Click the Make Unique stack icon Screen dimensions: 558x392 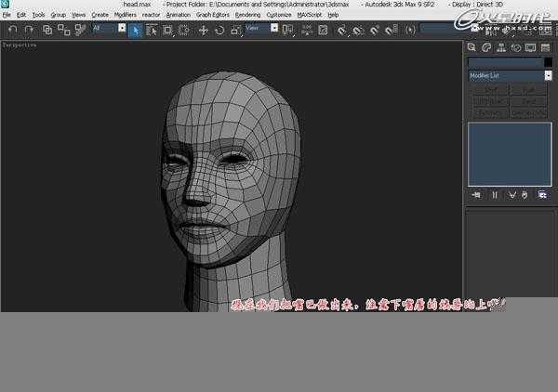click(x=511, y=195)
